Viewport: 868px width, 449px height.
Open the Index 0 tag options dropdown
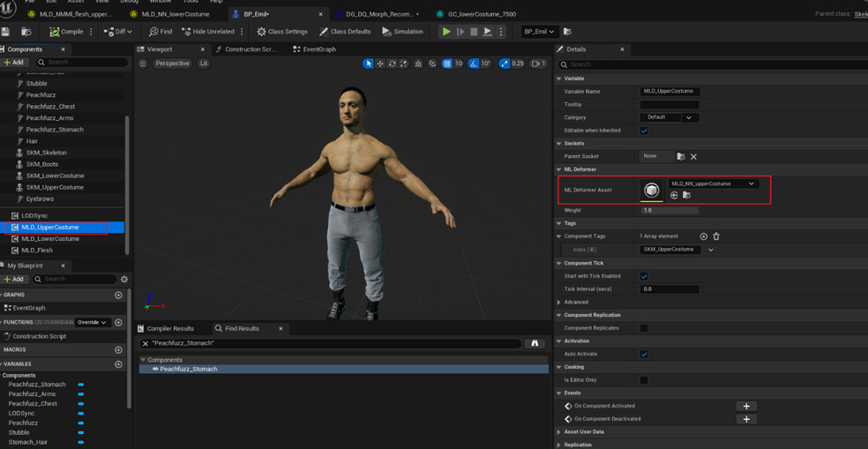coord(711,250)
